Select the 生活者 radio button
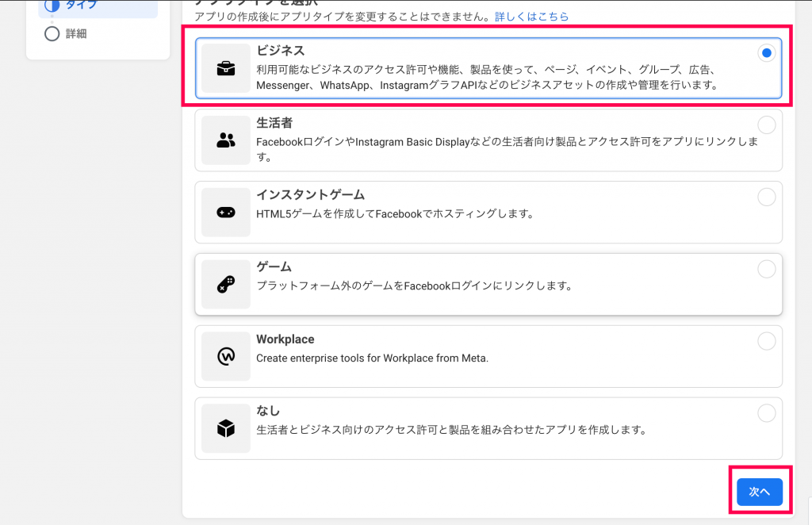812x525 pixels. click(x=767, y=125)
